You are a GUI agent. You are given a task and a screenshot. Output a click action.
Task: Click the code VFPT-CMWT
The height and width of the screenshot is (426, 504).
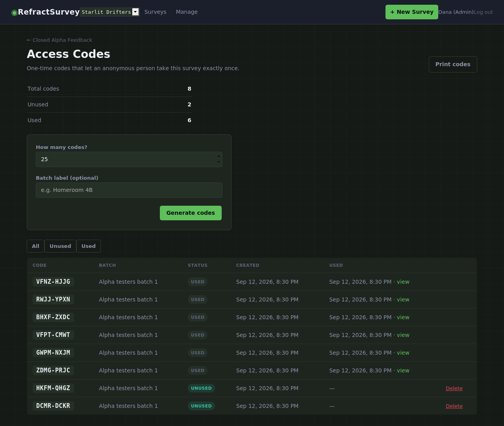tap(53, 335)
